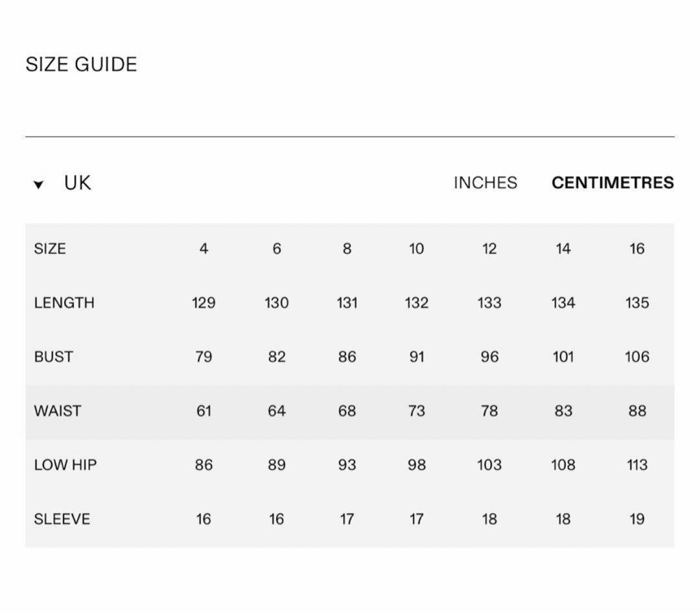Select the Waist row label
This screenshot has width=700, height=614.
(58, 411)
